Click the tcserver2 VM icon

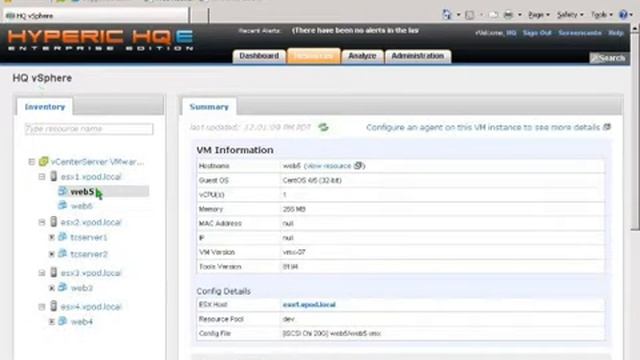pyautogui.click(x=62, y=253)
